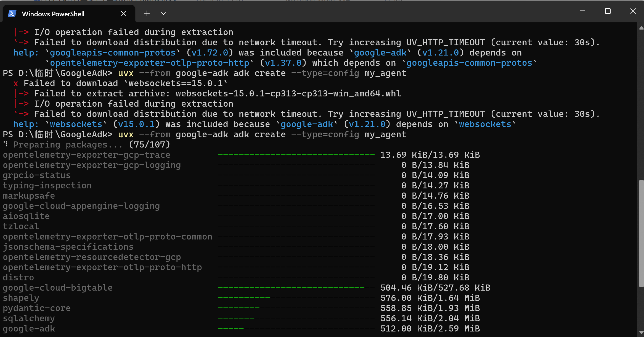Click the red x failure marker

point(16,84)
